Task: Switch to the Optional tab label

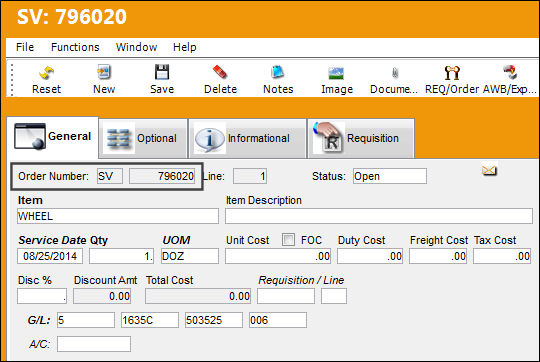Action: tap(157, 138)
